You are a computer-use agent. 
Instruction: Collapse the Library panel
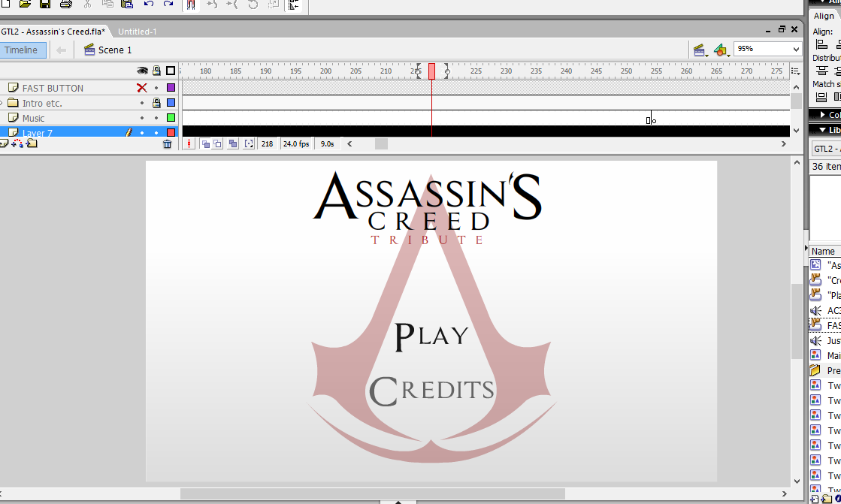click(823, 130)
